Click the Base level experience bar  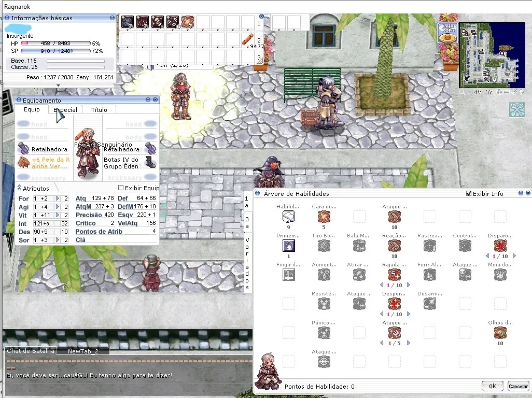point(75,61)
